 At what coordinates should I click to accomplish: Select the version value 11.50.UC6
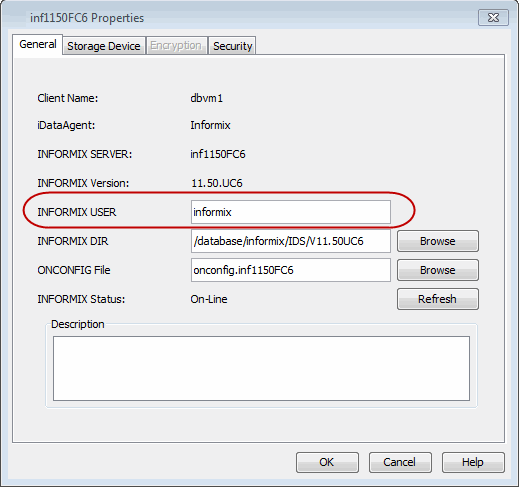217,183
